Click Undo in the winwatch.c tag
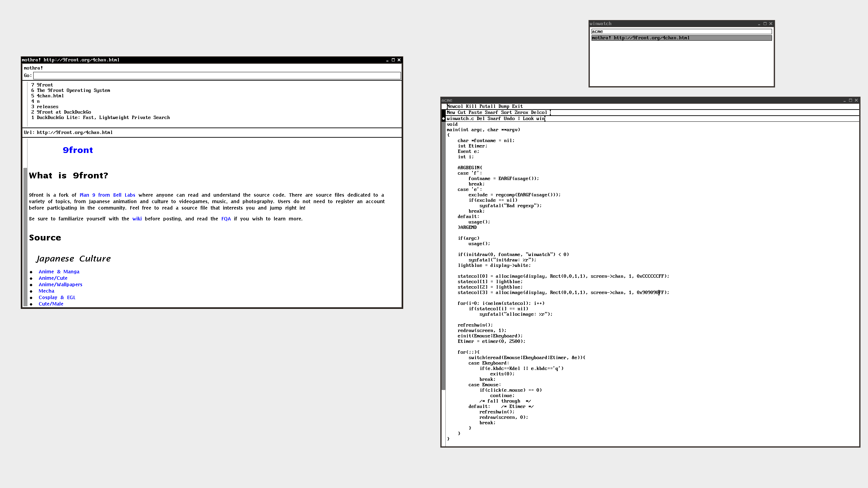The image size is (868, 488). (x=509, y=119)
